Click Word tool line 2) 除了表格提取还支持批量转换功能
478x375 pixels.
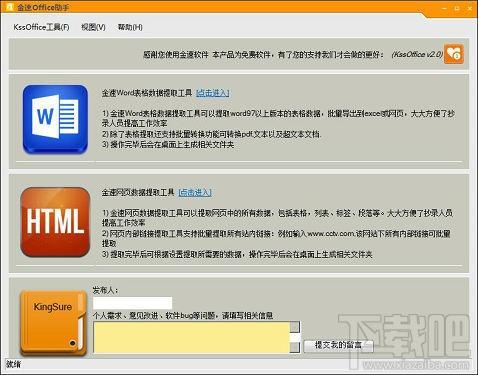[212, 134]
